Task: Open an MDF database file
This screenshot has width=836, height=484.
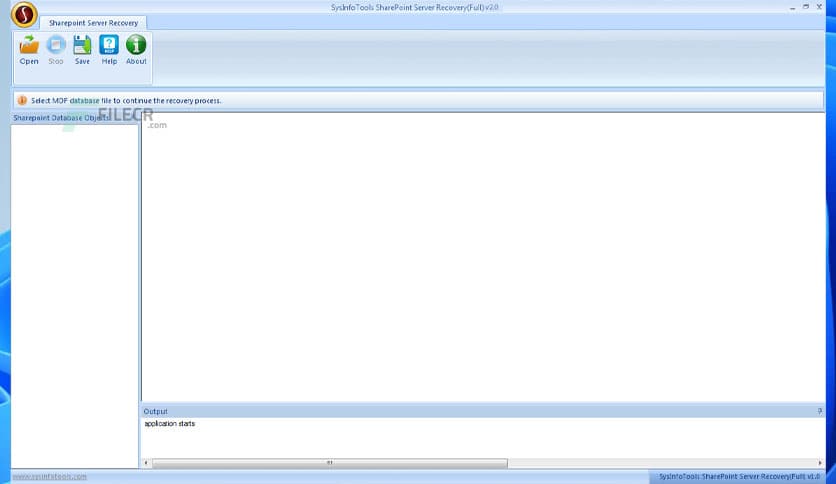Action: click(29, 50)
